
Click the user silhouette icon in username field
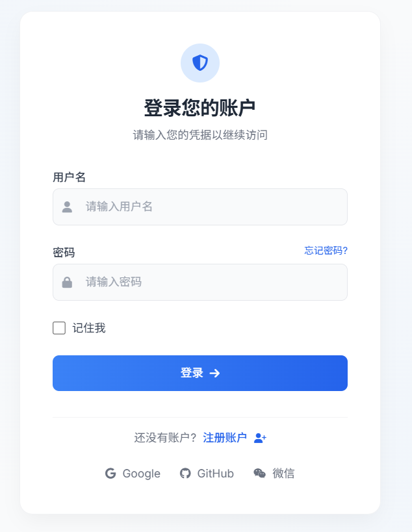[67, 207]
